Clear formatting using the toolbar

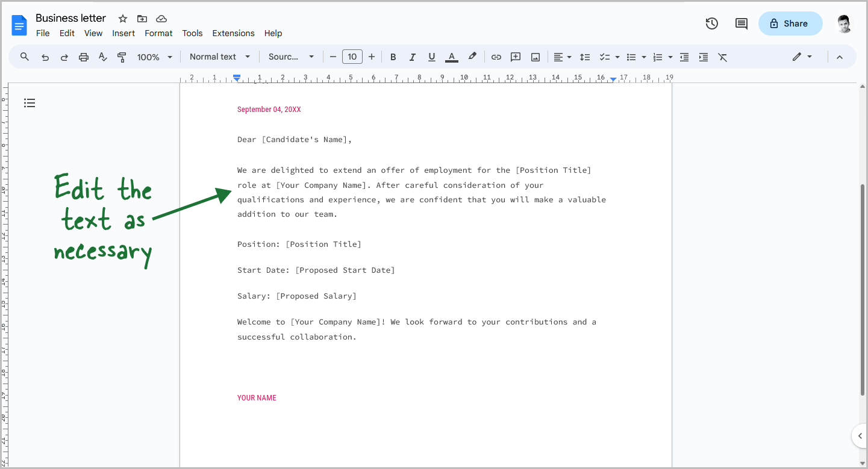(722, 57)
